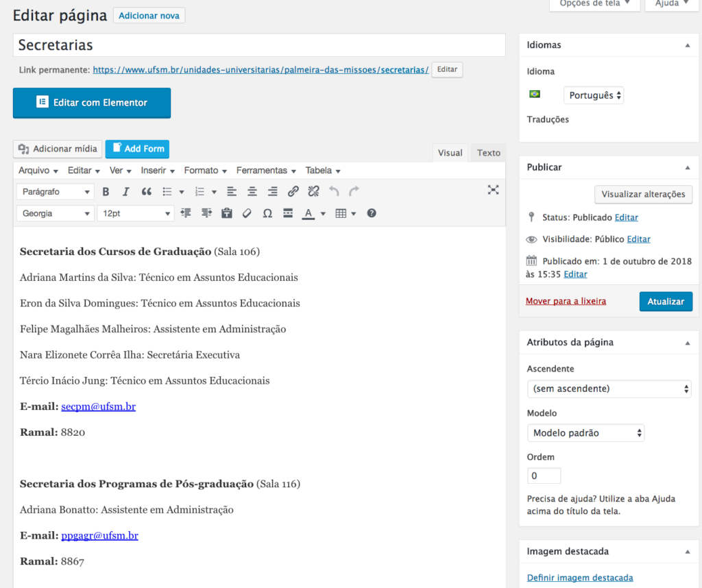Open the text color picker arrow

coord(323,214)
